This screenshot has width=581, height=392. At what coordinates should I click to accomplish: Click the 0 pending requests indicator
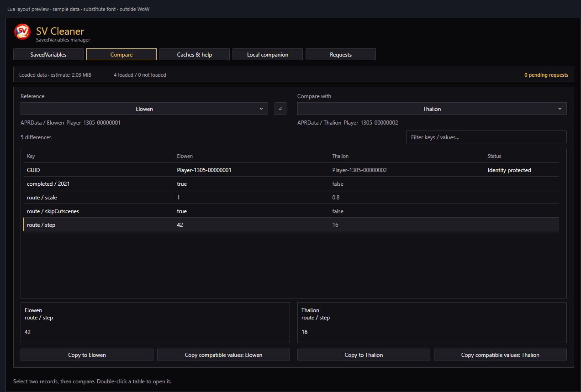546,75
